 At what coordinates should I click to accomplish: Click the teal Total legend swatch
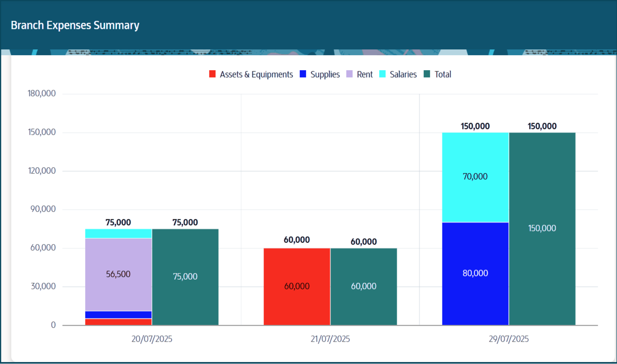426,74
